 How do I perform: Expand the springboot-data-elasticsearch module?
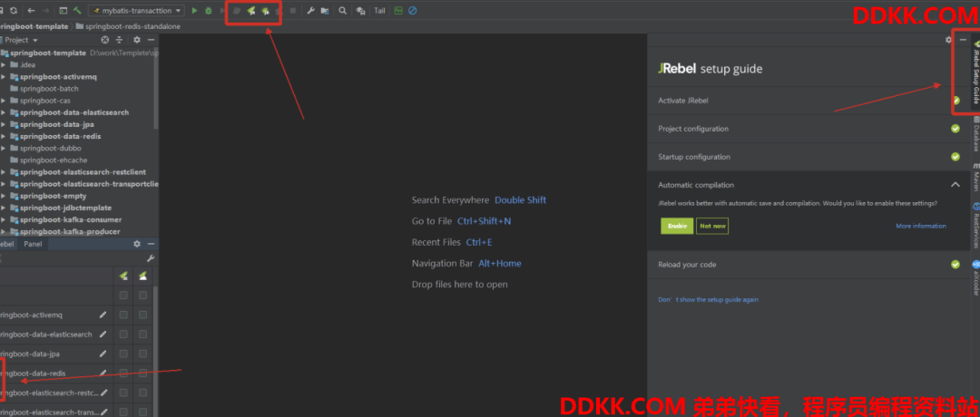coord(4,112)
